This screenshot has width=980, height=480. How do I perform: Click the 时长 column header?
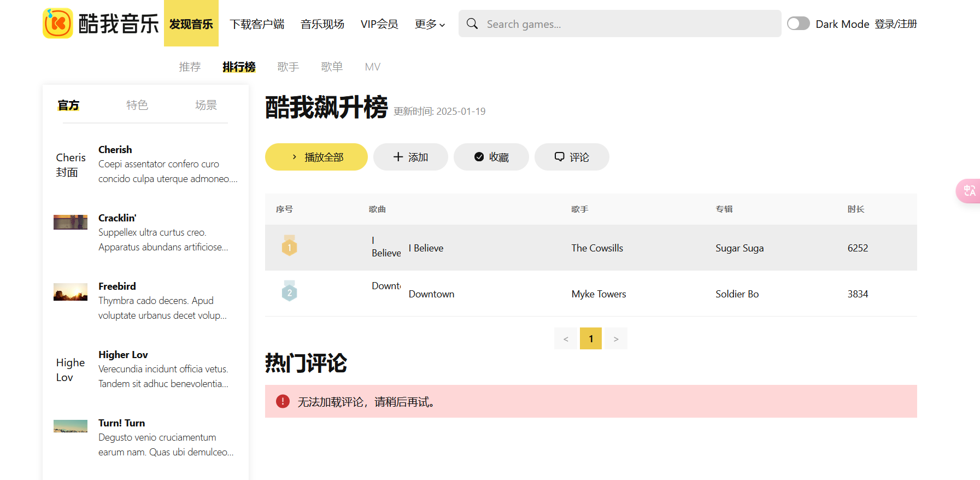pos(856,209)
